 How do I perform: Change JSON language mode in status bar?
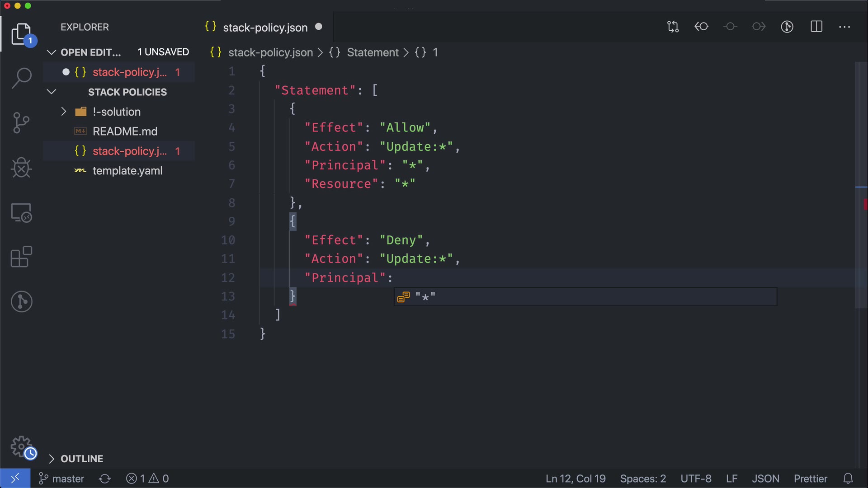[x=765, y=479]
